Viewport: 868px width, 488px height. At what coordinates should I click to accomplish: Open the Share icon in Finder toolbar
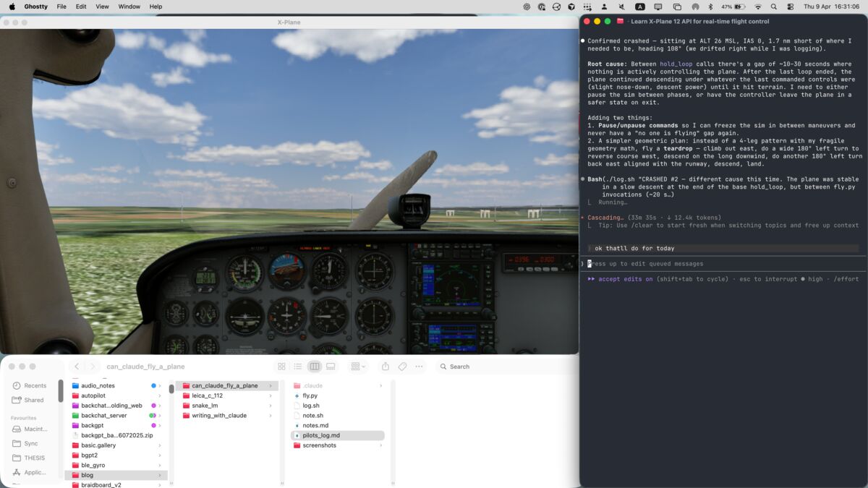pyautogui.click(x=386, y=367)
